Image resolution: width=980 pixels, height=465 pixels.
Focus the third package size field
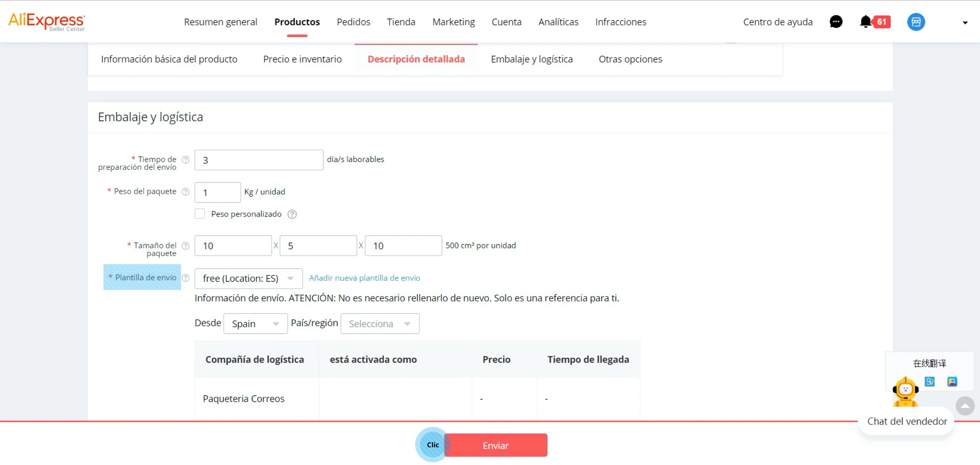[x=403, y=245]
